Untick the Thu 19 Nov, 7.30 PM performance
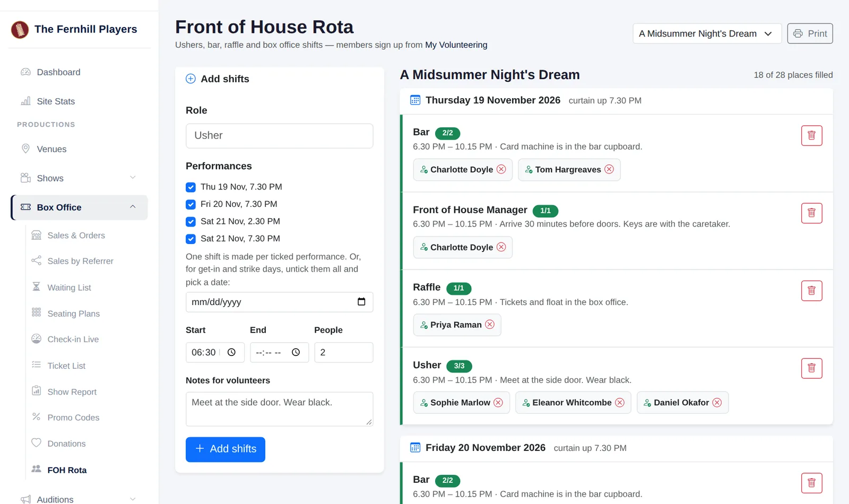The height and width of the screenshot is (504, 849). [x=190, y=187]
